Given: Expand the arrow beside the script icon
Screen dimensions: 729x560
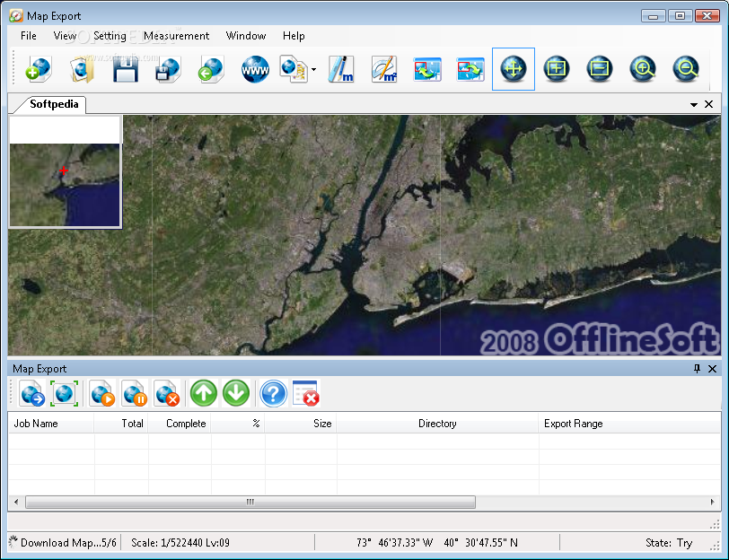Looking at the screenshot, I should coord(314,70).
